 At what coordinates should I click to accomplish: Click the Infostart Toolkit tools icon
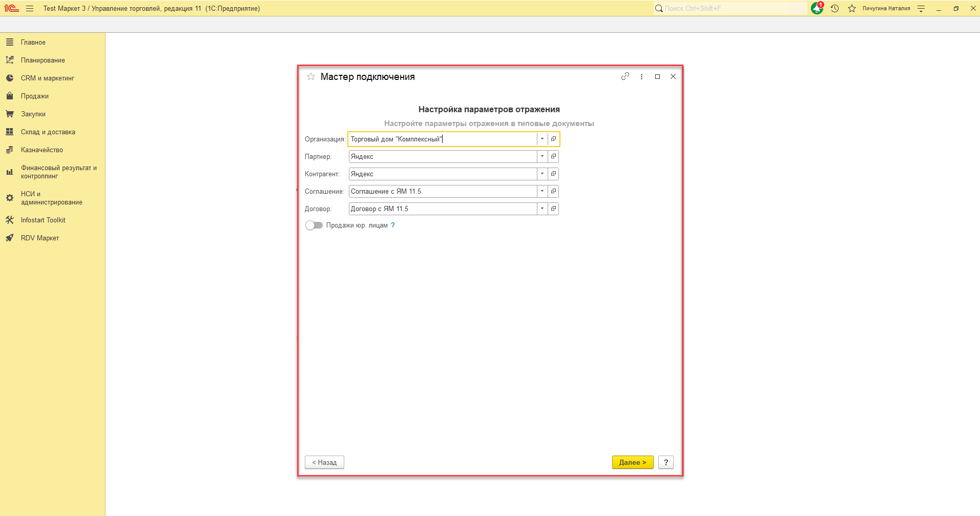click(x=10, y=220)
